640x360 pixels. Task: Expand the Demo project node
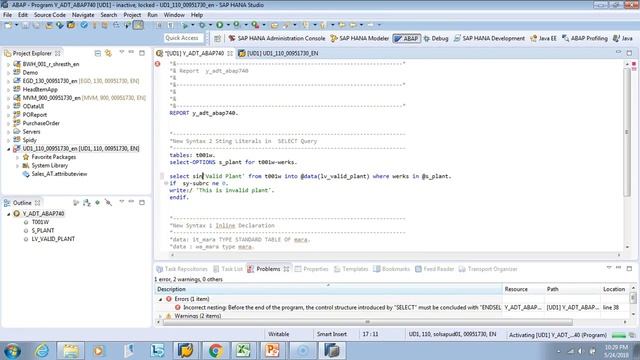click(9, 73)
